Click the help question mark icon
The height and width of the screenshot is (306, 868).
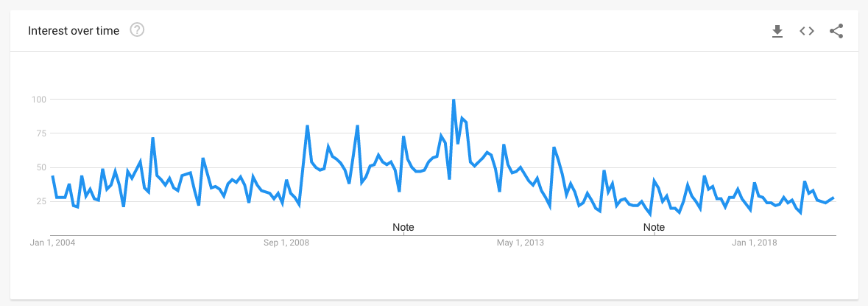click(x=137, y=30)
